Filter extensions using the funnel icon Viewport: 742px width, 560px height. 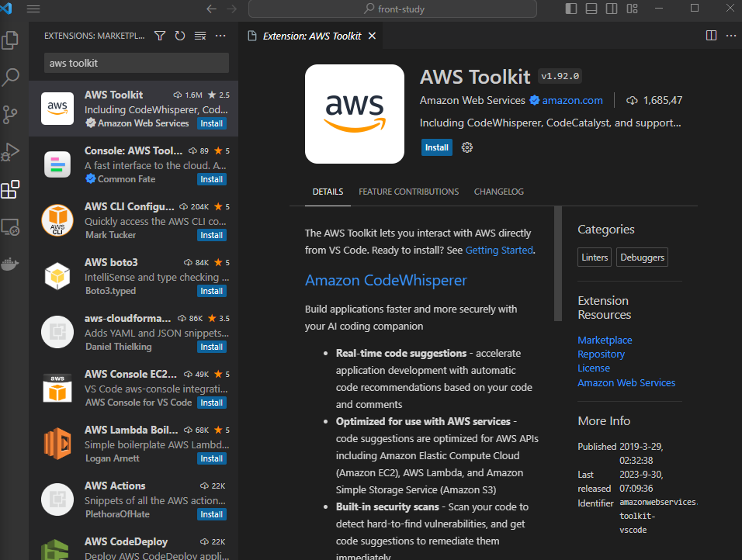point(160,36)
